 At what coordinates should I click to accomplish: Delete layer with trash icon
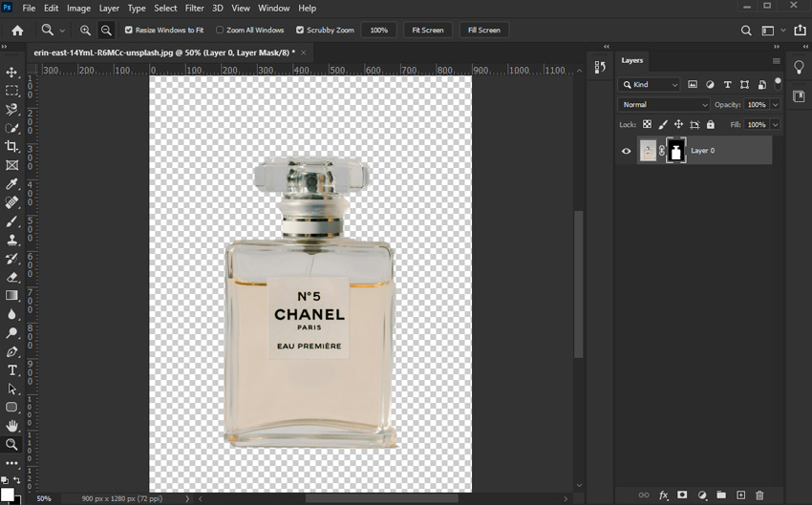pyautogui.click(x=759, y=495)
